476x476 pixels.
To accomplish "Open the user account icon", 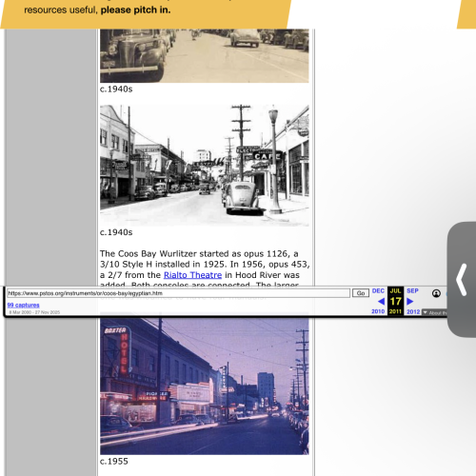I will point(436,293).
